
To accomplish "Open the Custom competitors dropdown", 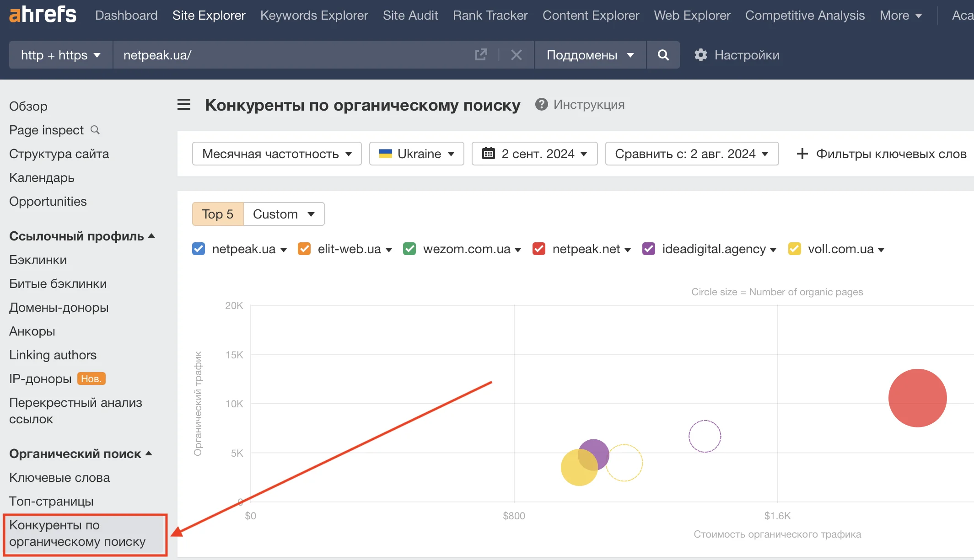I will 284,214.
